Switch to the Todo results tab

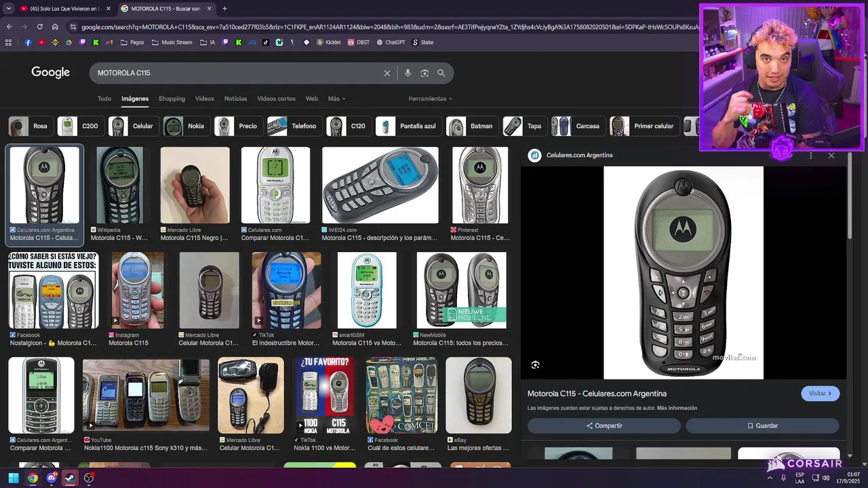click(104, 99)
